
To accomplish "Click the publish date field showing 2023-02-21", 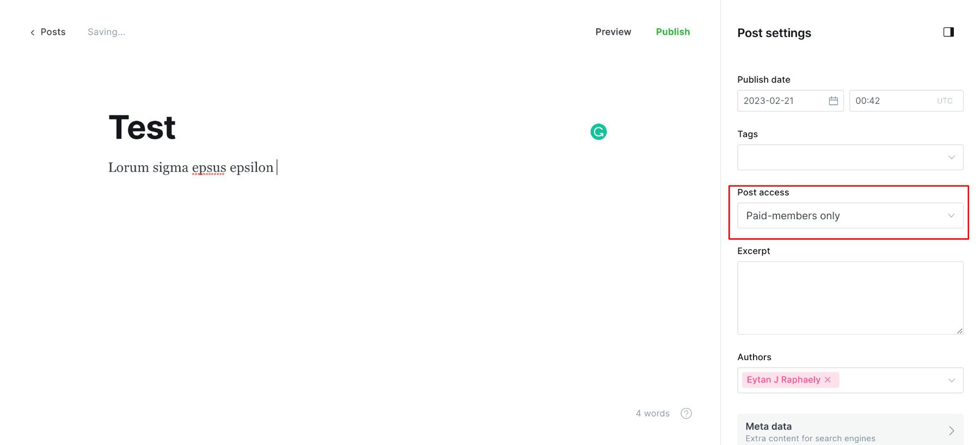I will [779, 101].
